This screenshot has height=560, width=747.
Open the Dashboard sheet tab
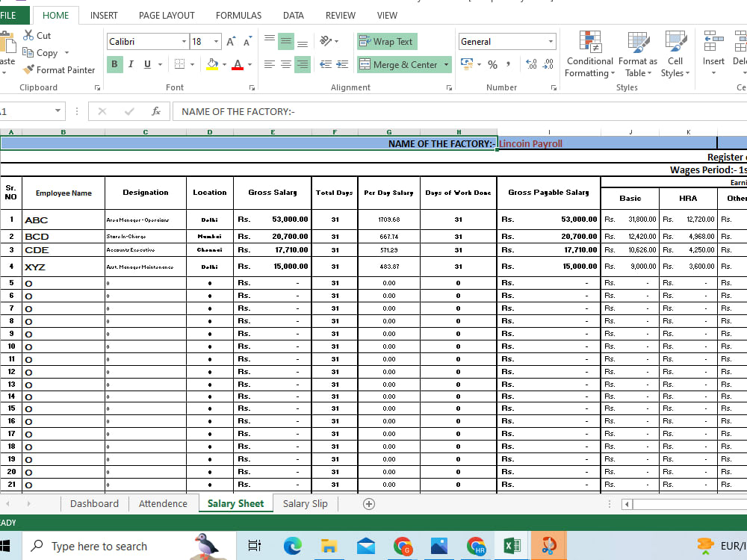[x=94, y=504]
